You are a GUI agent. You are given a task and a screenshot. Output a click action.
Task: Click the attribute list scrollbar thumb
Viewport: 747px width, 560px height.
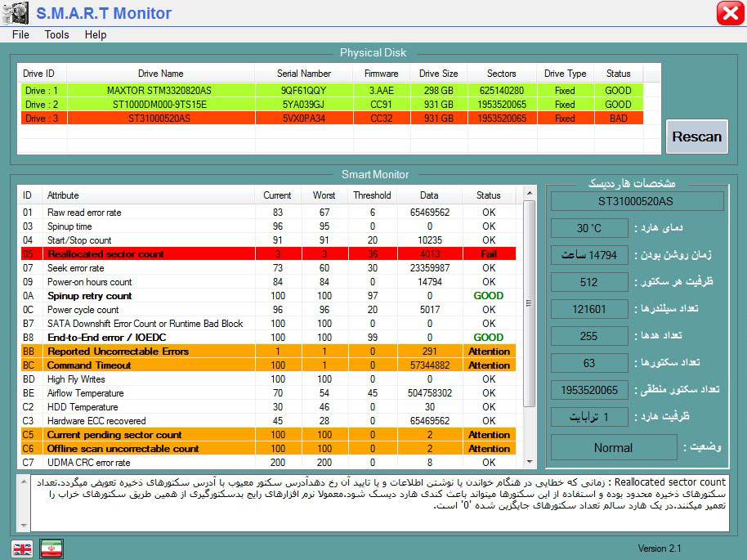pos(530,303)
